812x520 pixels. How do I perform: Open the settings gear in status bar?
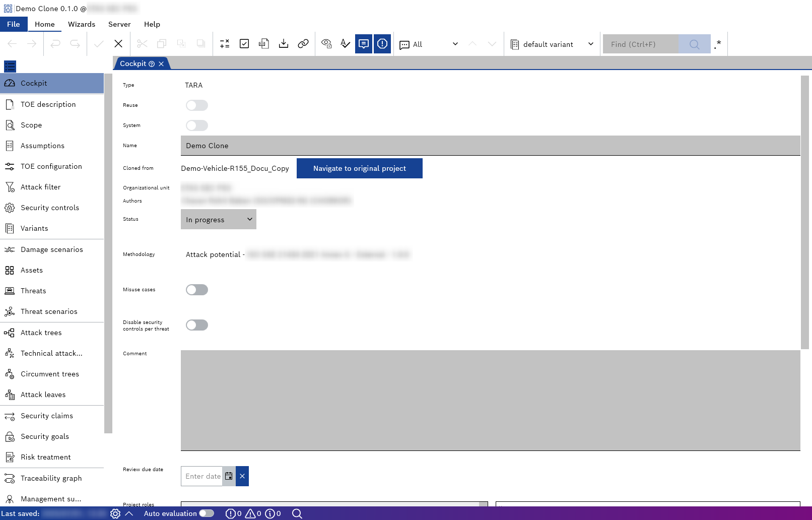click(x=115, y=513)
